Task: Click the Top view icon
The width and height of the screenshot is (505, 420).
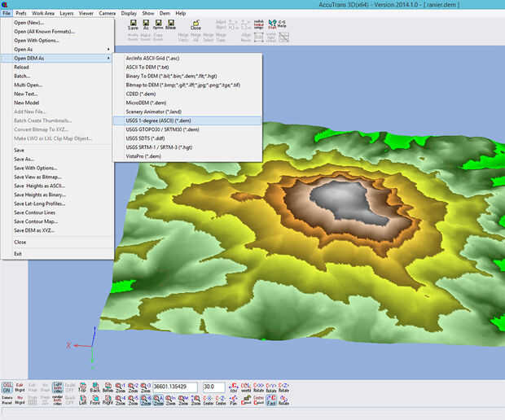Action: point(83,387)
